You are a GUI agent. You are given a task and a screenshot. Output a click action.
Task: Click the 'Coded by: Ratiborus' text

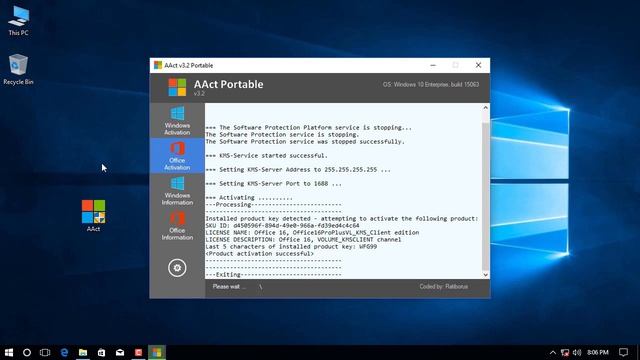(444, 287)
